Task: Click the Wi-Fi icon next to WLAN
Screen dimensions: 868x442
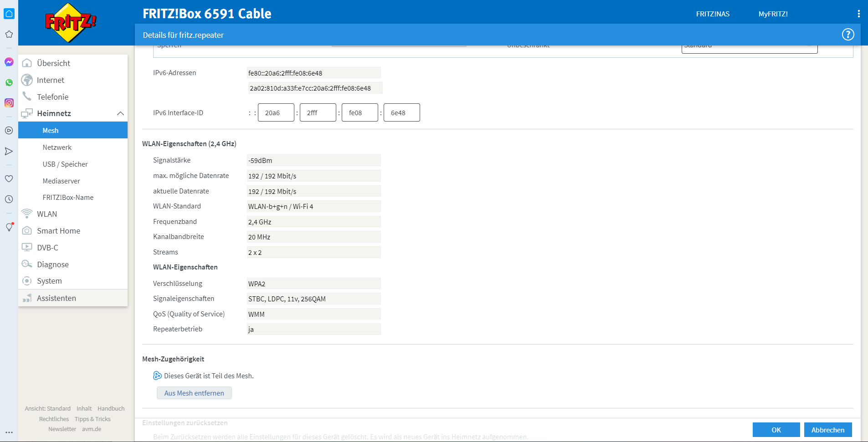Action: (x=27, y=214)
